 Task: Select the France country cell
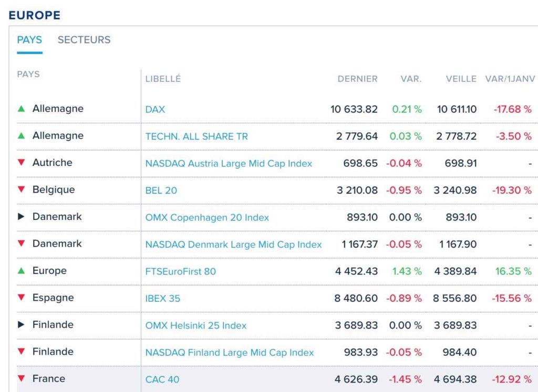point(49,379)
